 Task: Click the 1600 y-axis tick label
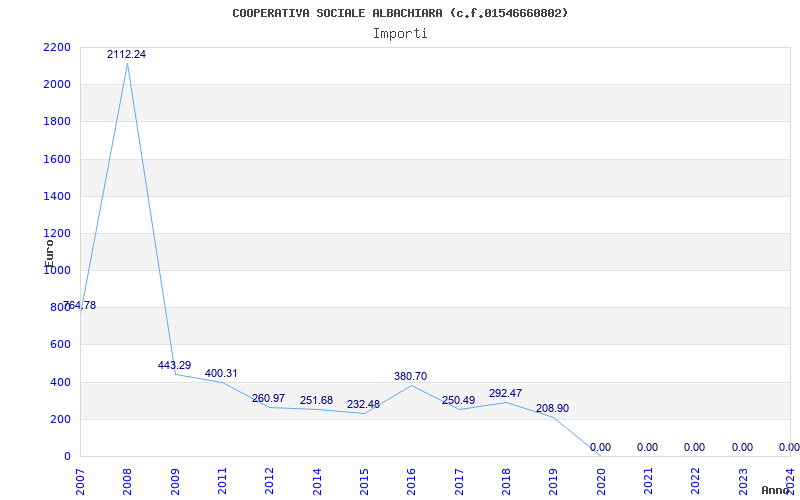[x=57, y=159]
